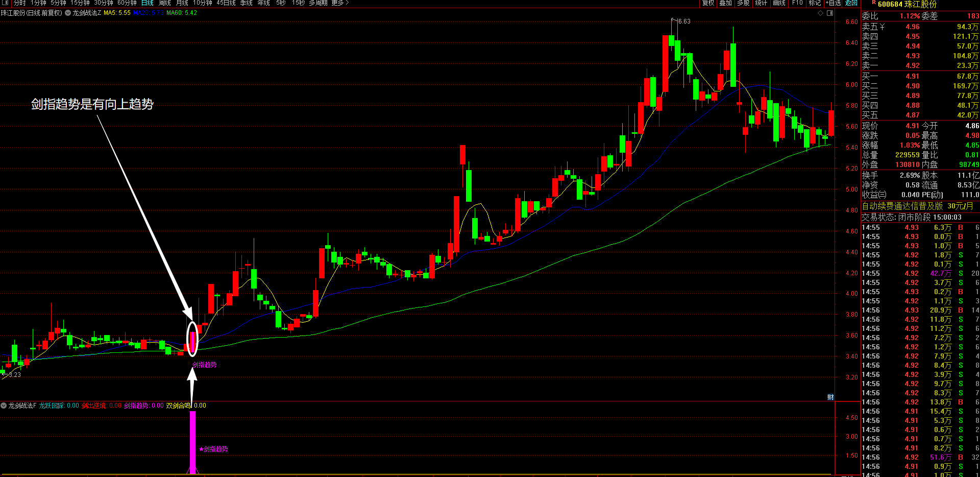Click the magenta 剑指趋势 signal bar
The width and height of the screenshot is (980, 477).
point(192,442)
